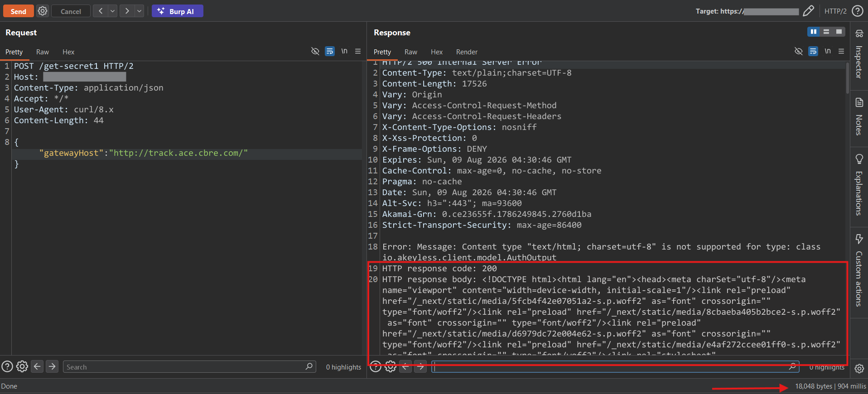
Task: Toggle word wrap in the Response viewer
Action: coord(813,51)
